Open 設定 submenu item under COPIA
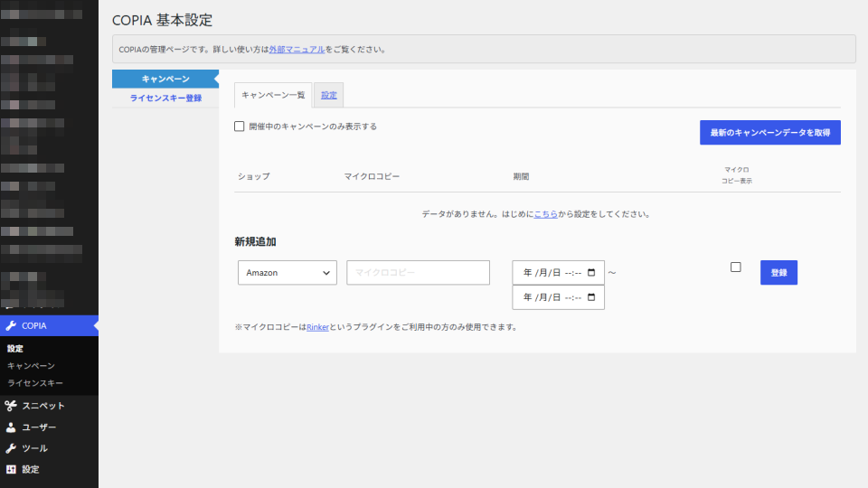 click(15, 349)
